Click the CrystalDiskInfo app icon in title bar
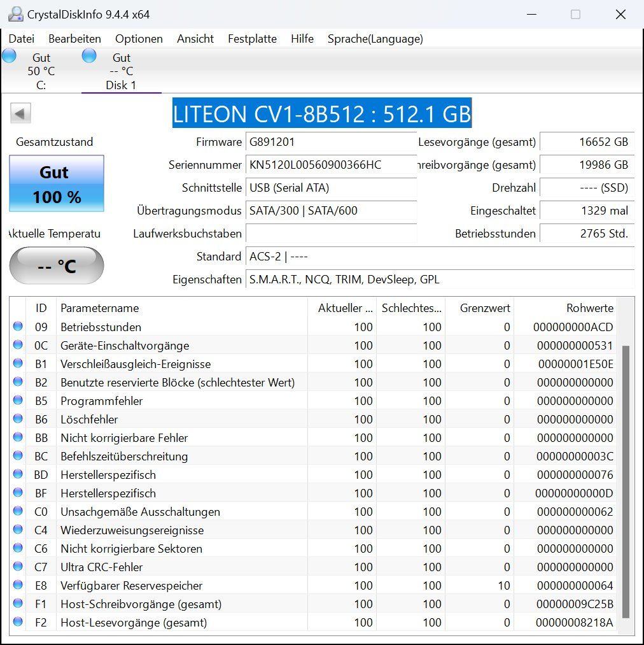The height and width of the screenshot is (645, 644). click(x=16, y=15)
